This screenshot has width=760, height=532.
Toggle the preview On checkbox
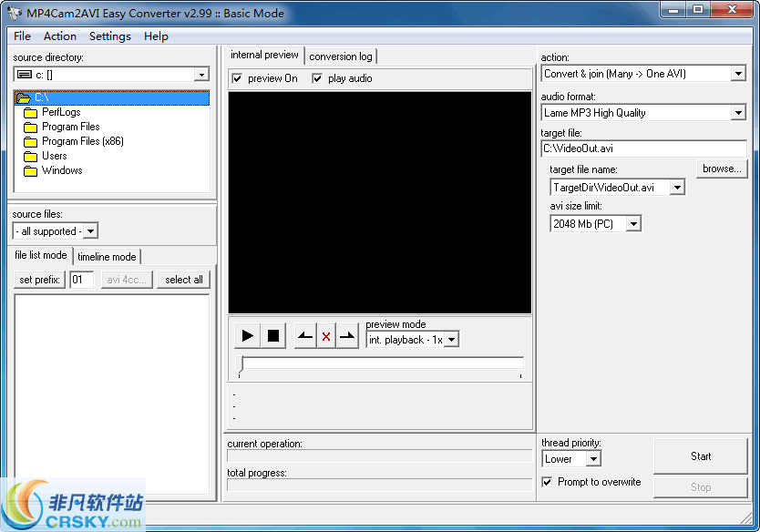click(238, 78)
